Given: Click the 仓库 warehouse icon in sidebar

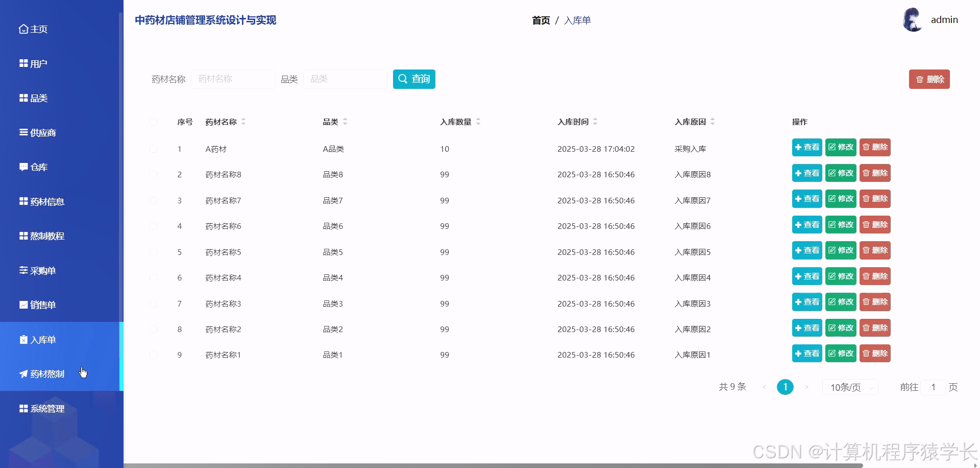Looking at the screenshot, I should 23,167.
